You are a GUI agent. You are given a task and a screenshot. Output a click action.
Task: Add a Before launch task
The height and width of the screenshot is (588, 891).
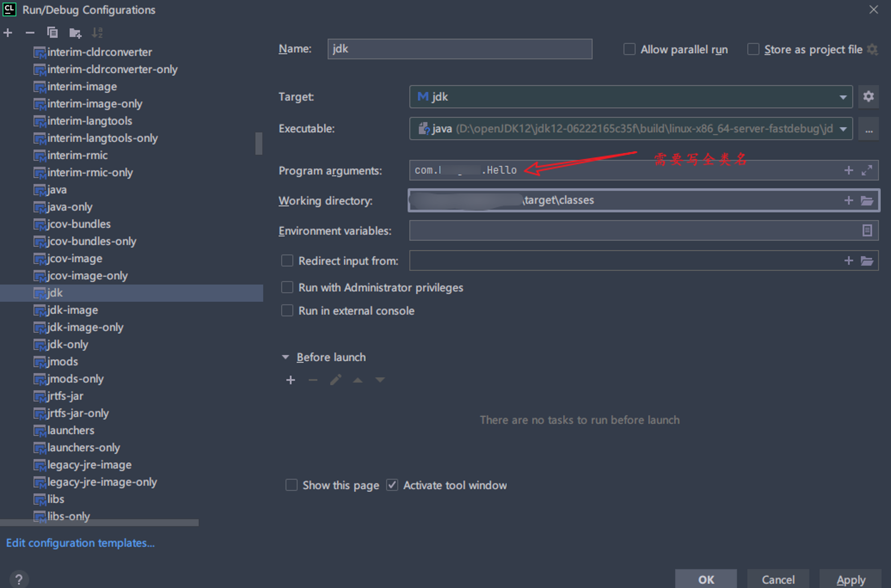(x=290, y=380)
